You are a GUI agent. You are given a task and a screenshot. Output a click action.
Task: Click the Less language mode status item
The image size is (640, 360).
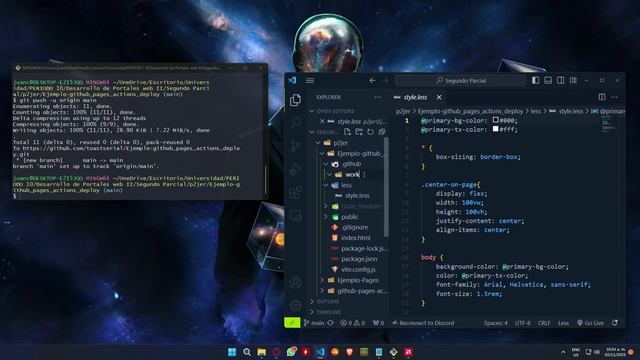point(564,323)
